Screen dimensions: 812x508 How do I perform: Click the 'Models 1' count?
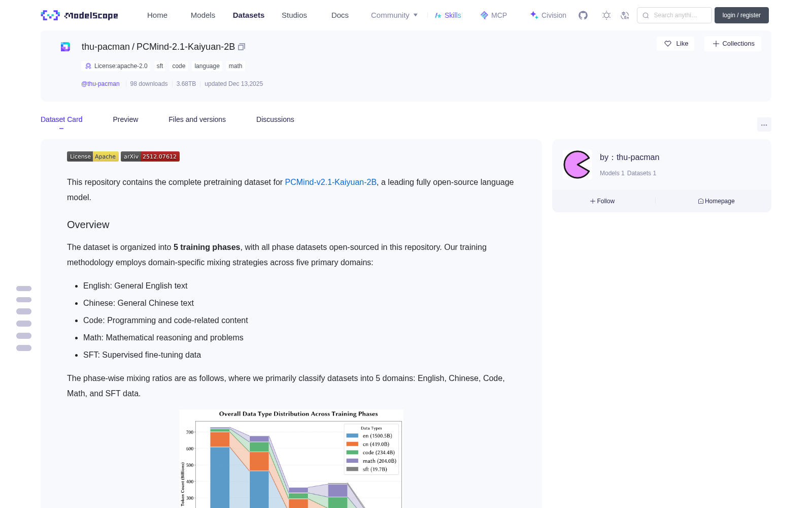[x=612, y=173]
